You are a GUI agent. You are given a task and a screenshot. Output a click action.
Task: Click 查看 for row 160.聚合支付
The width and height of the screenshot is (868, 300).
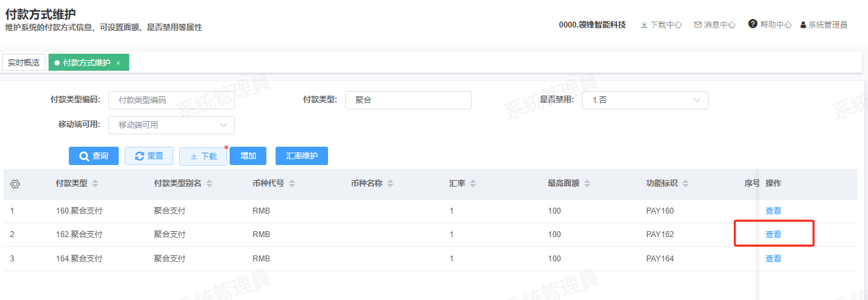coord(774,211)
